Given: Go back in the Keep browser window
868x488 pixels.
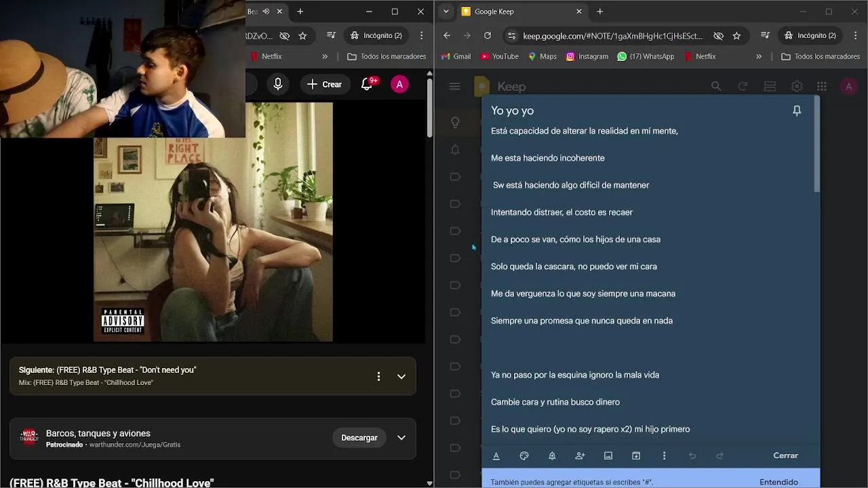Looking at the screenshot, I should 446,35.
